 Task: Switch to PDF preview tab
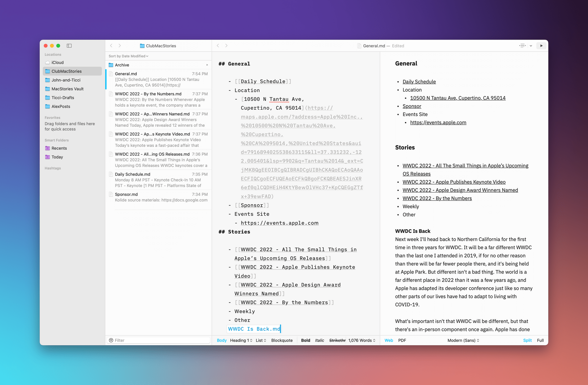[402, 340]
